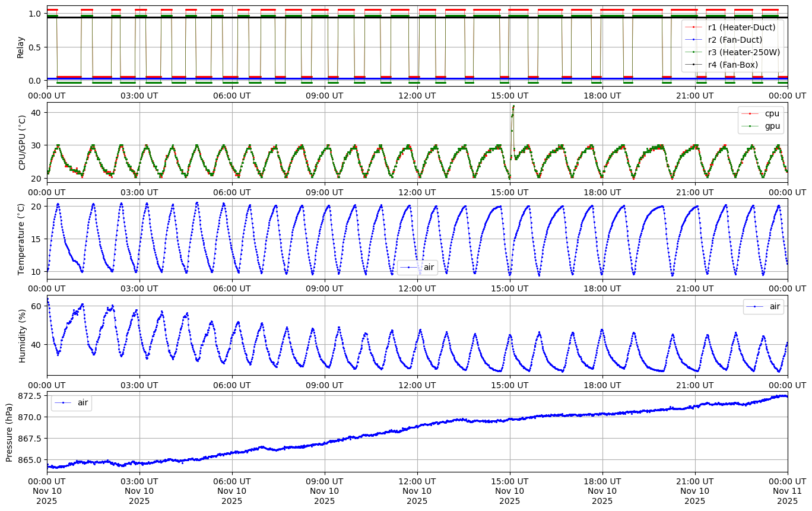Select the Humidity (%) axis label

coord(23,335)
